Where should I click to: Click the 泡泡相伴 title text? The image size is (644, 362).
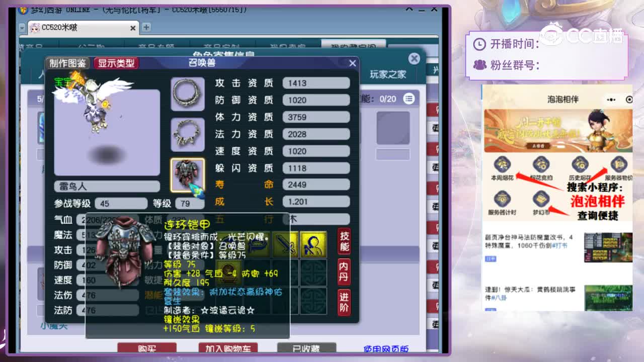[563, 100]
